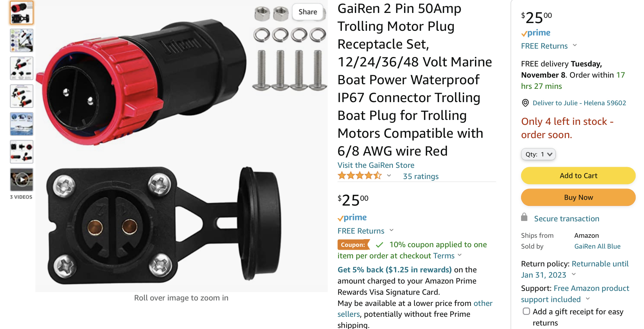Select the boat scene thumbnail image
The image size is (644, 329).
tap(22, 124)
